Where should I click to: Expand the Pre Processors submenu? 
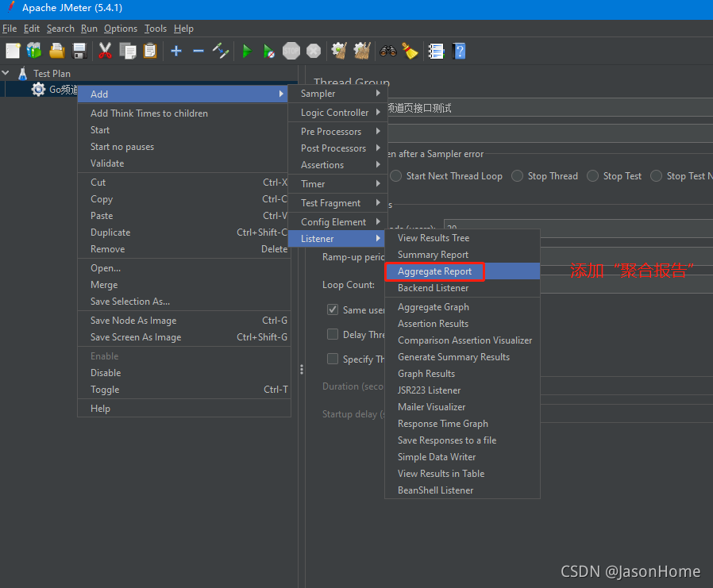tap(338, 131)
